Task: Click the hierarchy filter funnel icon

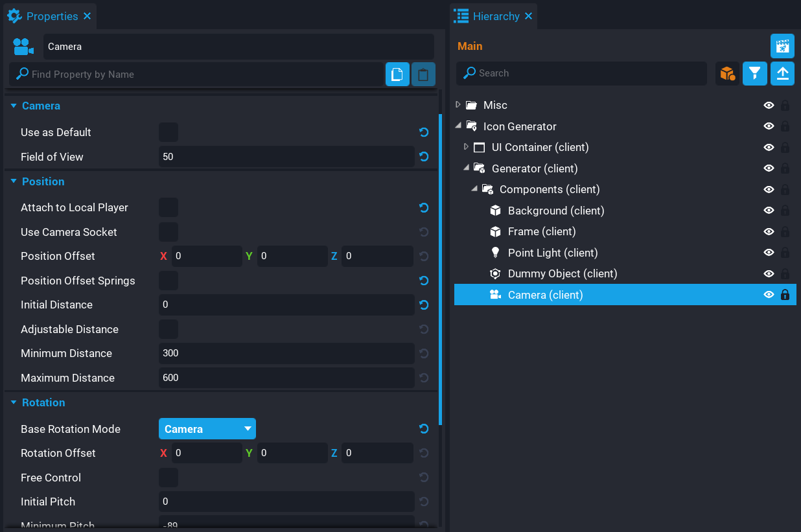Action: 755,73
